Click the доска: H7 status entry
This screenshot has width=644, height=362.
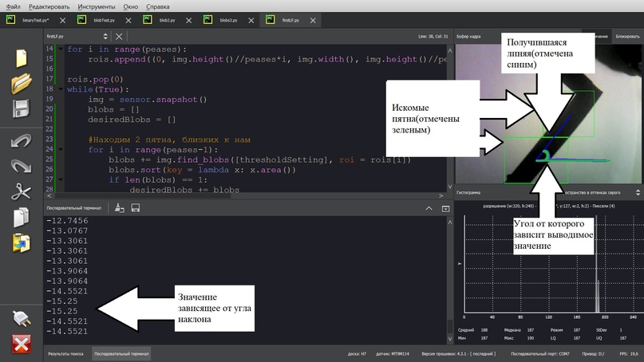358,354
